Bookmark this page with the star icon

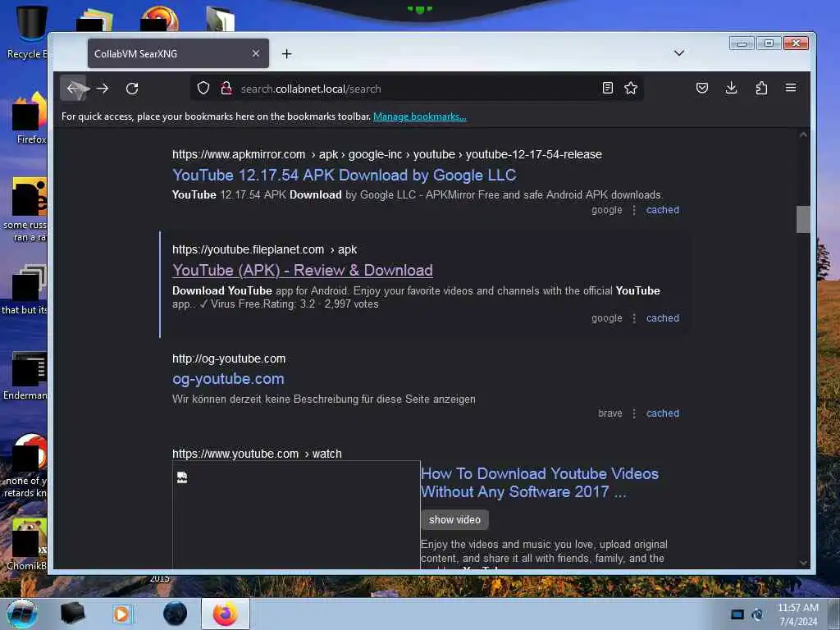(x=631, y=88)
